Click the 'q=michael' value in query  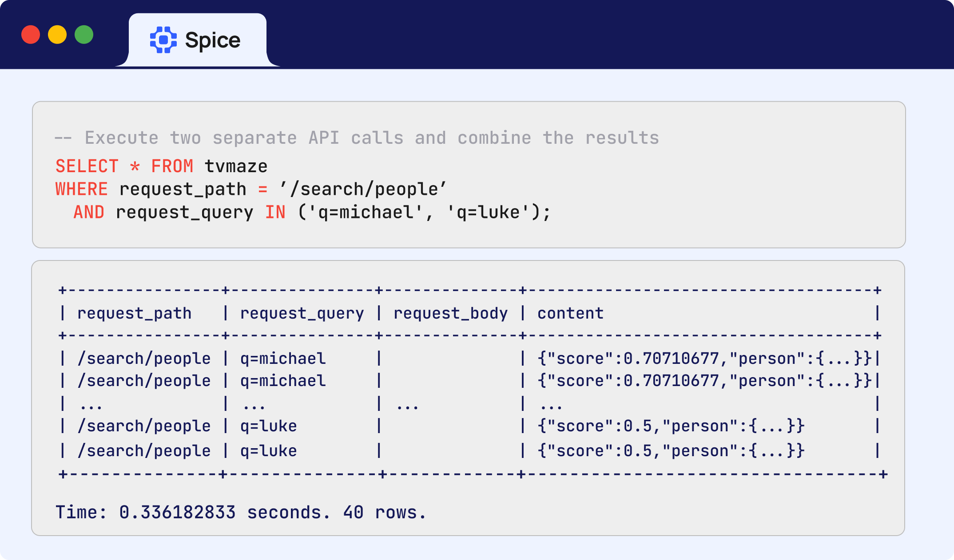(x=365, y=213)
